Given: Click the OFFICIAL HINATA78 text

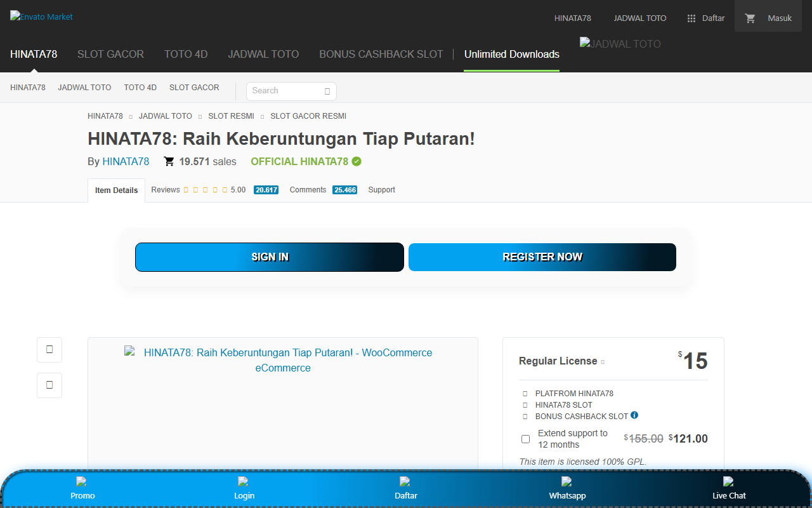Looking at the screenshot, I should click(299, 161).
